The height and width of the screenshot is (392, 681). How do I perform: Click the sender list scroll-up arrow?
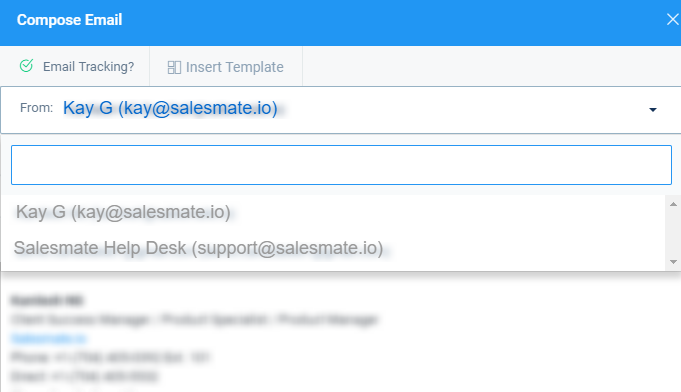pyautogui.click(x=673, y=204)
